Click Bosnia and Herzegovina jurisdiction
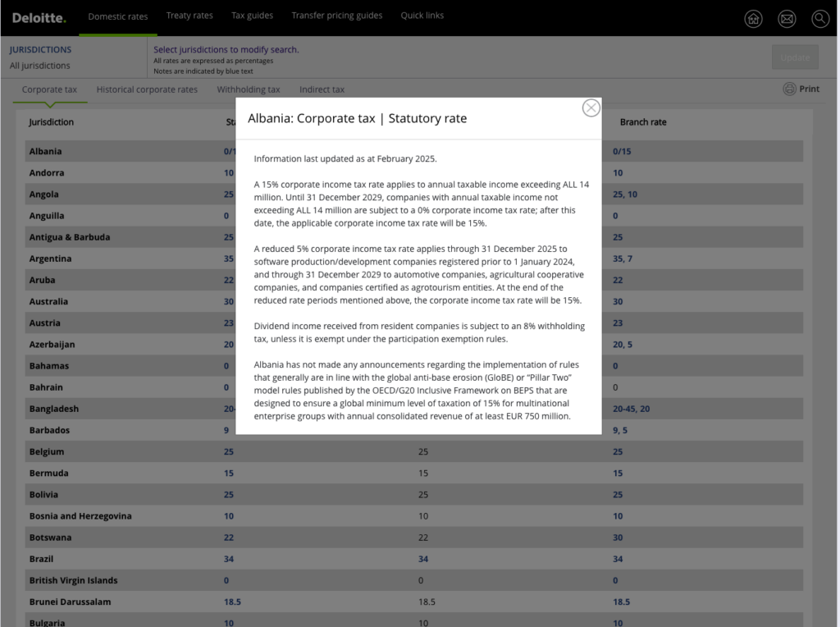The height and width of the screenshot is (627, 840). [x=80, y=516]
